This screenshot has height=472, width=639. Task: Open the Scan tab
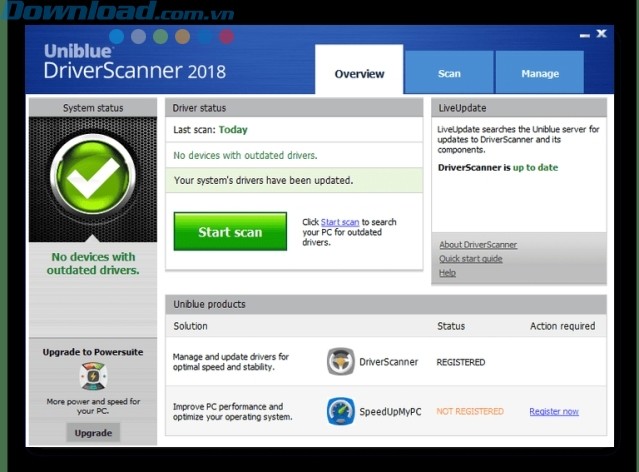click(449, 73)
